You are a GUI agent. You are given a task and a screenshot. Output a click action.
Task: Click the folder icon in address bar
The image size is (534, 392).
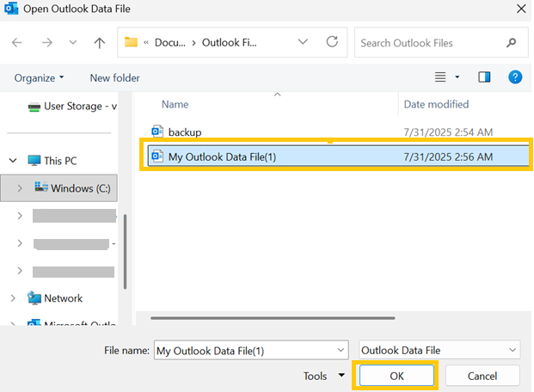pyautogui.click(x=131, y=42)
